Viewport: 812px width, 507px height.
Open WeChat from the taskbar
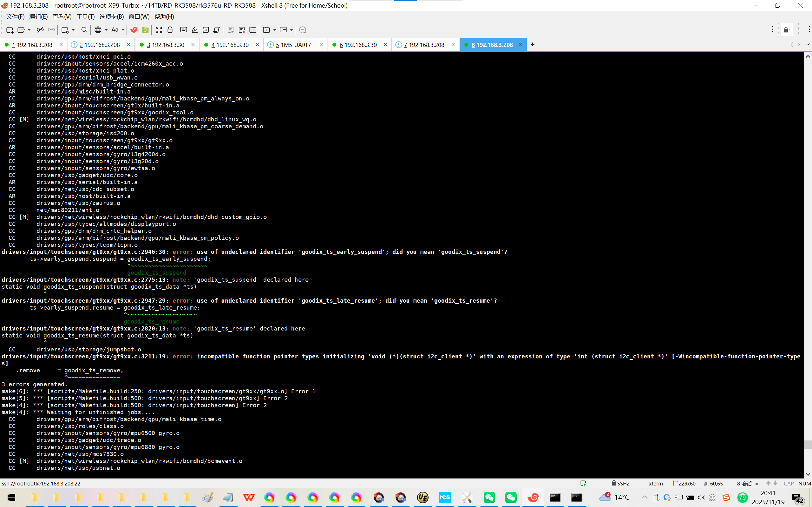click(x=489, y=497)
